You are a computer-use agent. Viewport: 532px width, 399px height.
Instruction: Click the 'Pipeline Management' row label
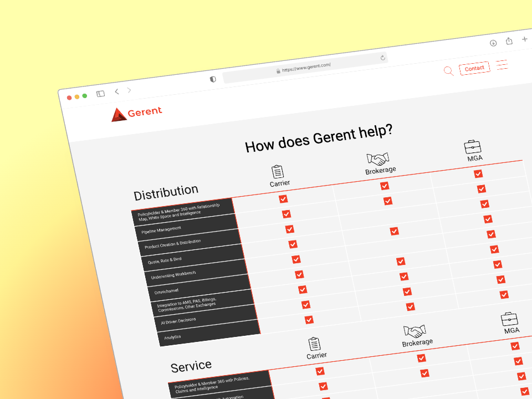pyautogui.click(x=161, y=231)
